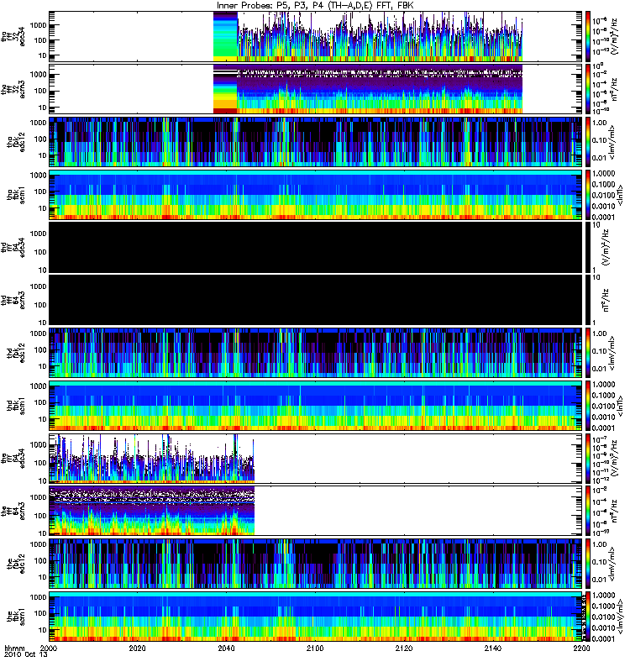Click the tha fff 32 scm3 spectrogram panel
The image size is (630, 672).
[x=316, y=89]
